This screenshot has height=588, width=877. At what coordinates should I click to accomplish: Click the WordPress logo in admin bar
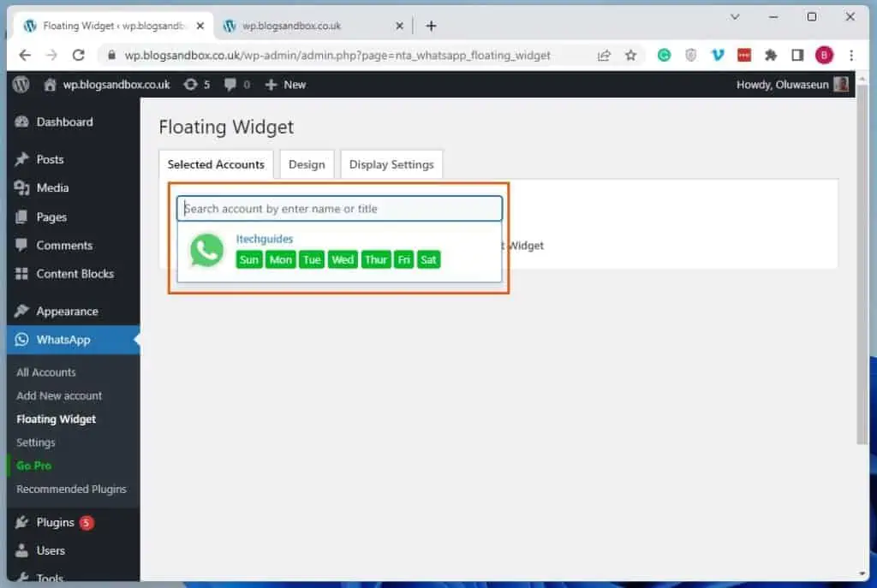coord(21,85)
